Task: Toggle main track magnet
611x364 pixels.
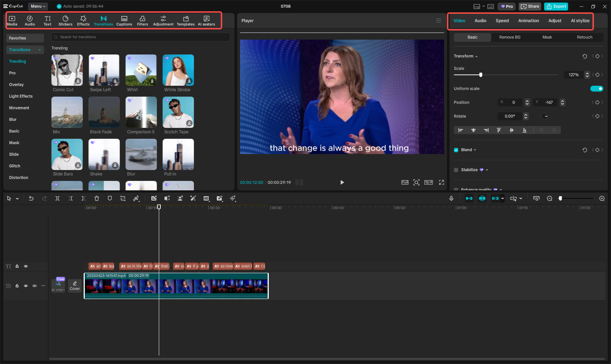Action: (469, 198)
